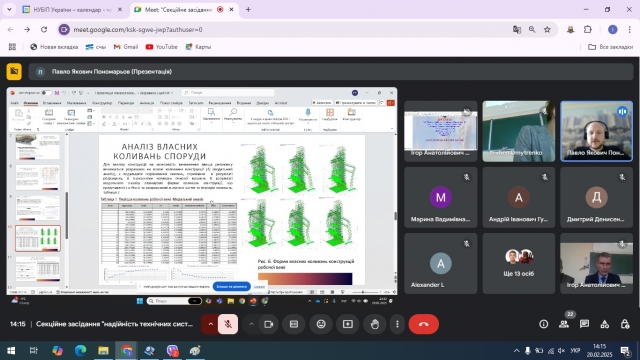Image resolution: width=640 pixels, height=360 pixels.
Task: Open host controls lock icon
Action: tap(625, 324)
